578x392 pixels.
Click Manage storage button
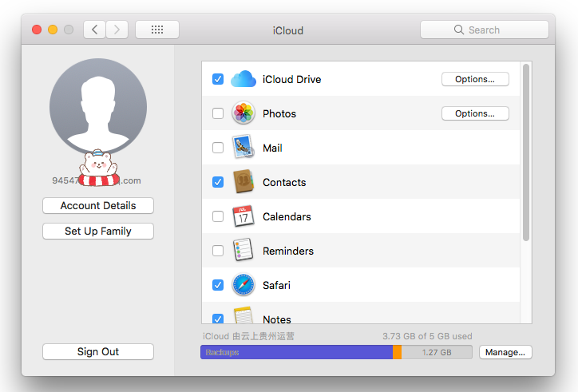505,352
